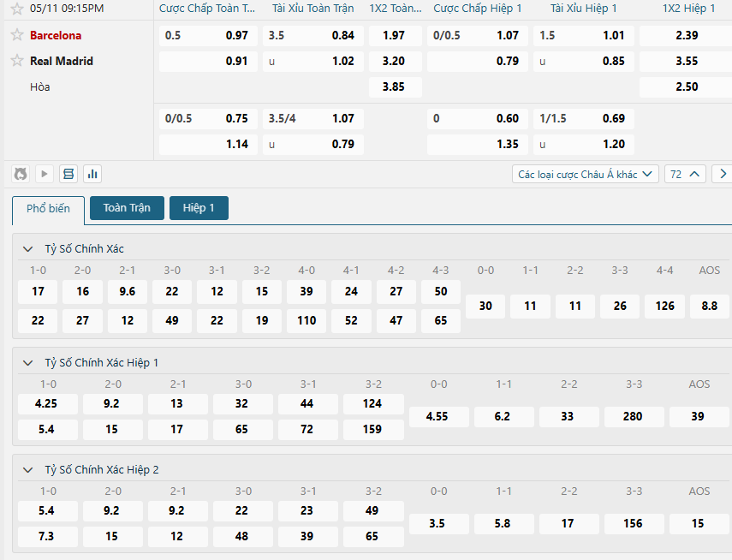The image size is (732, 560).
Task: Switch to the 'Phổ biến' tab
Action: coord(48,209)
